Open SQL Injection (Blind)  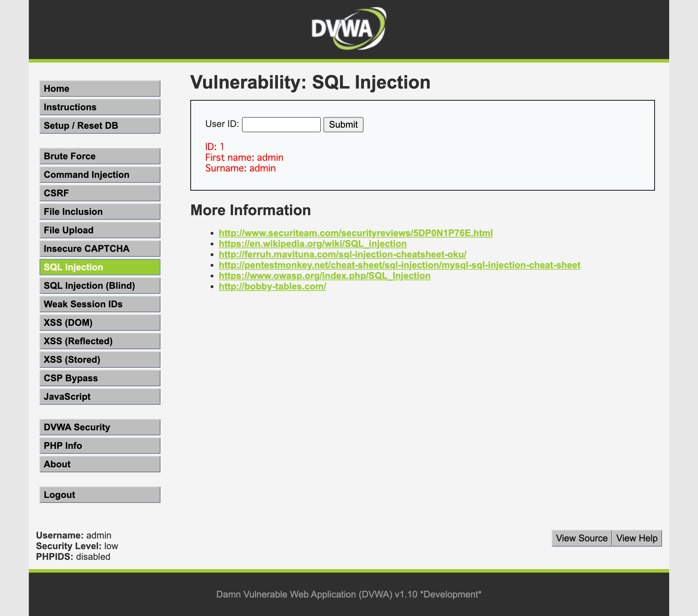click(100, 286)
